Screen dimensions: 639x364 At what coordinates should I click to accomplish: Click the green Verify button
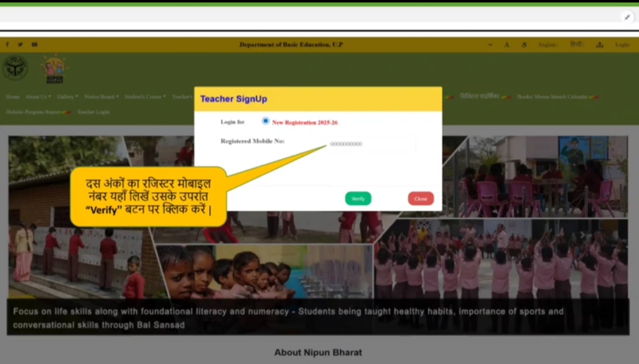pos(358,198)
